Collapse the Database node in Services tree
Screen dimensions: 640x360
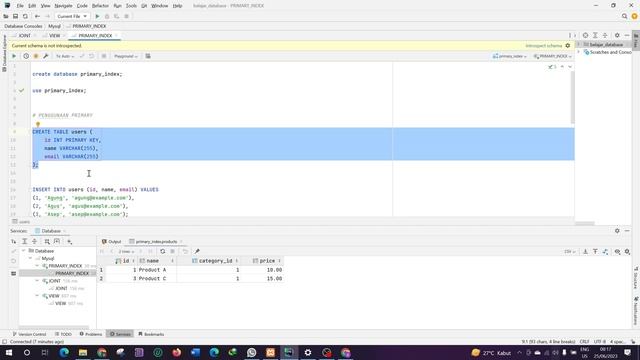coord(24,251)
